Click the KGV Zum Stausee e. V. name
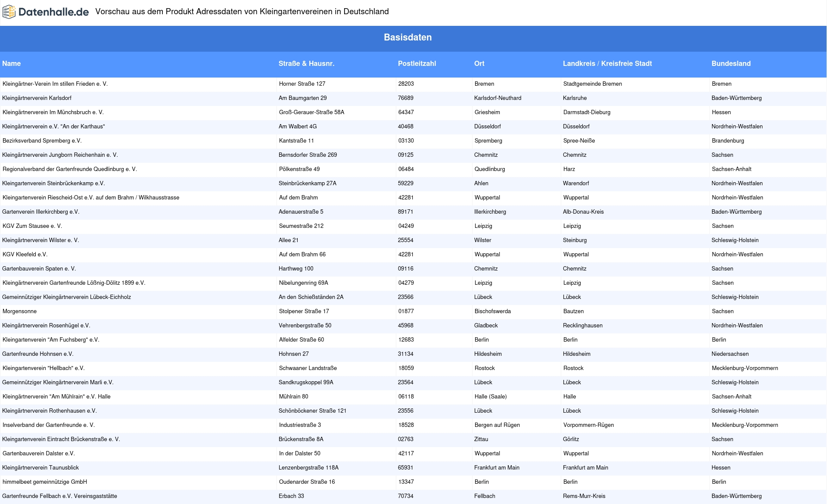The image size is (827, 504). coord(32,226)
